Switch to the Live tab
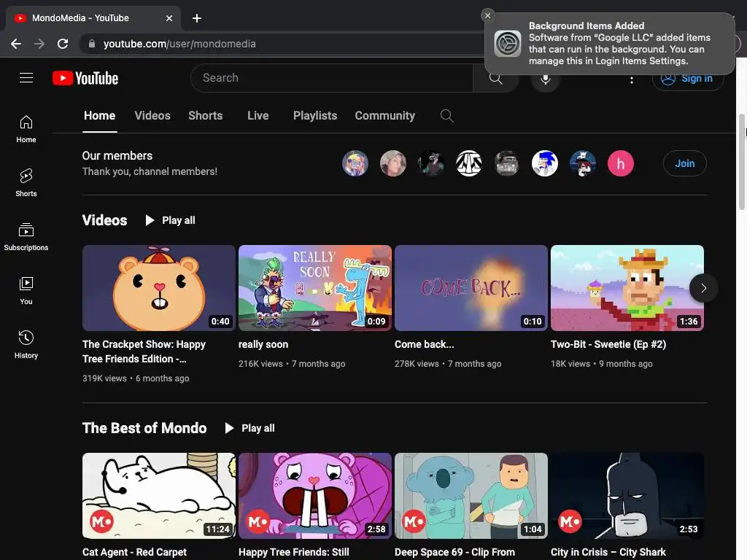 (258, 116)
